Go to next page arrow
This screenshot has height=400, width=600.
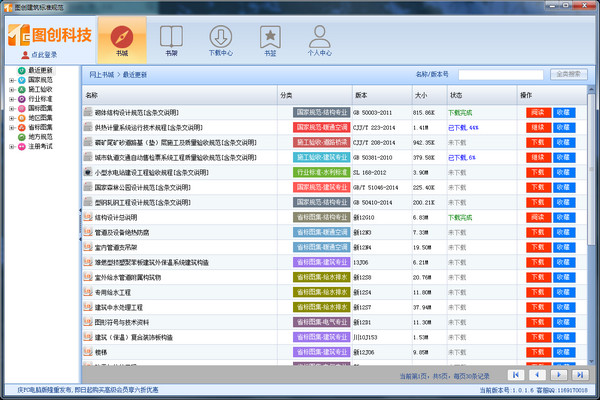coord(557,374)
